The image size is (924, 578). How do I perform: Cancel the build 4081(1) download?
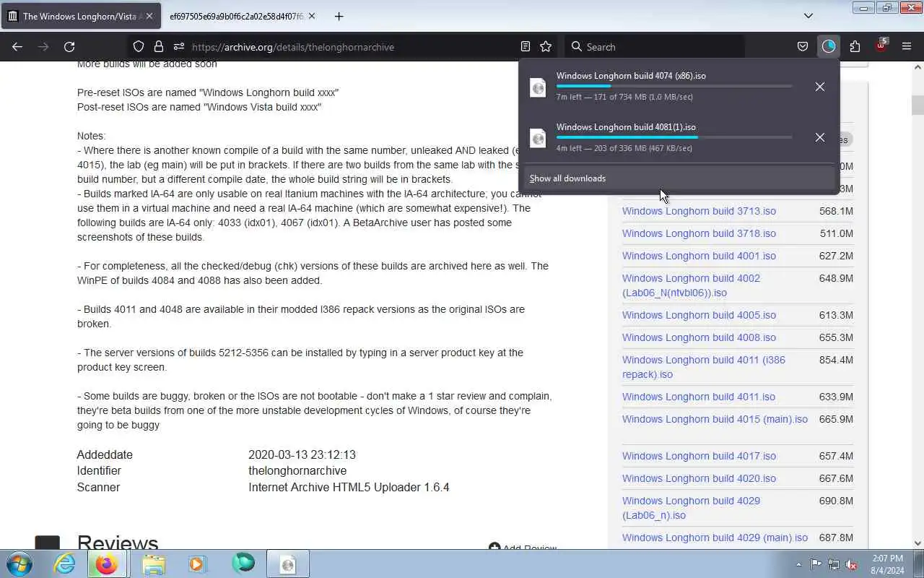coord(820,137)
